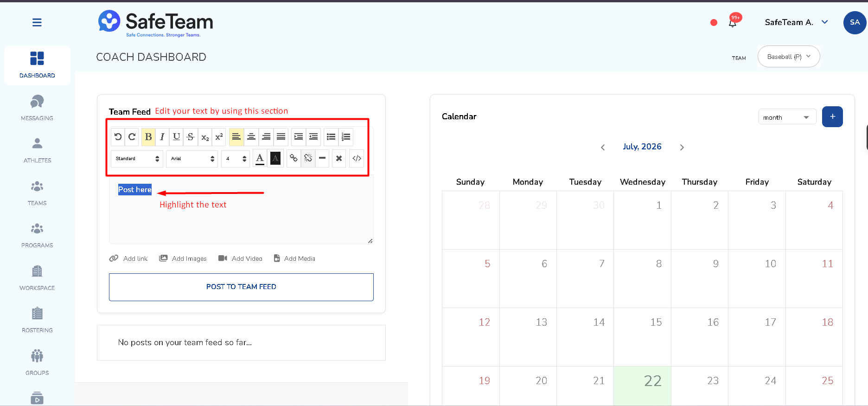Screen dimensions: 868x406
Task: Align the text right
Action: pos(266,136)
